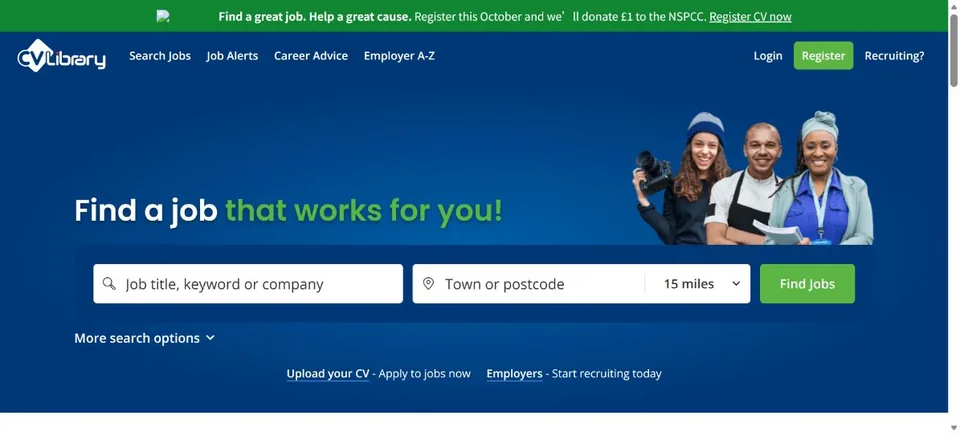Click the 'Find a job that works for you!' heading

click(288, 210)
